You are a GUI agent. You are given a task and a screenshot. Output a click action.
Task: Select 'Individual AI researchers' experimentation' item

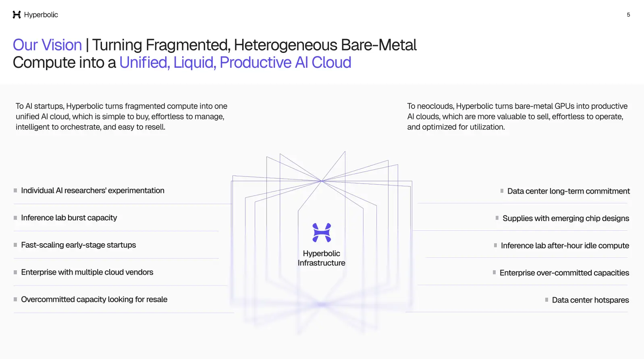tap(93, 190)
